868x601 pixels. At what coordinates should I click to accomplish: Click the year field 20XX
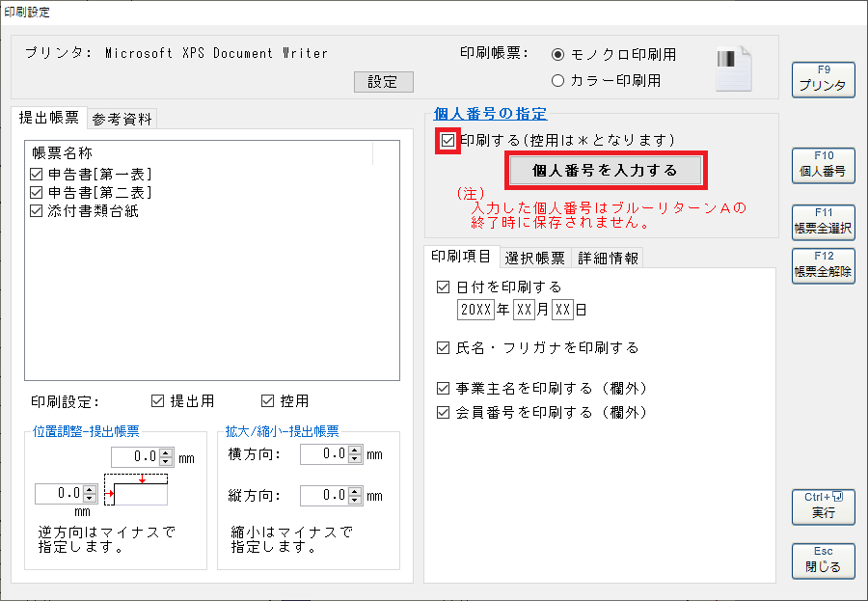pyautogui.click(x=475, y=310)
